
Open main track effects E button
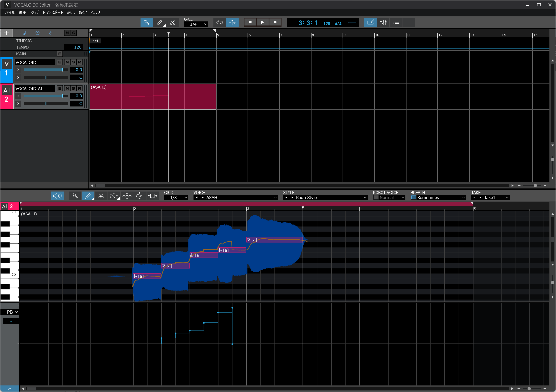click(60, 54)
